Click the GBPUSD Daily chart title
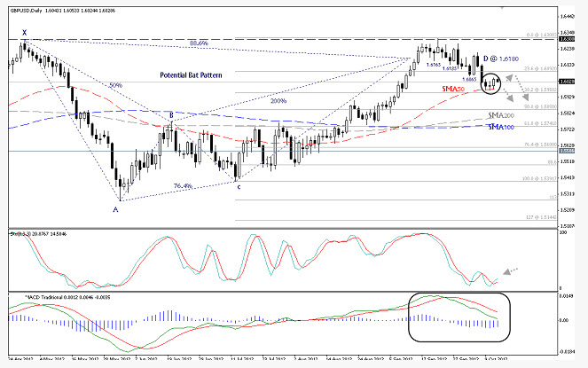Screen dimensions: 588x368 tap(63, 11)
